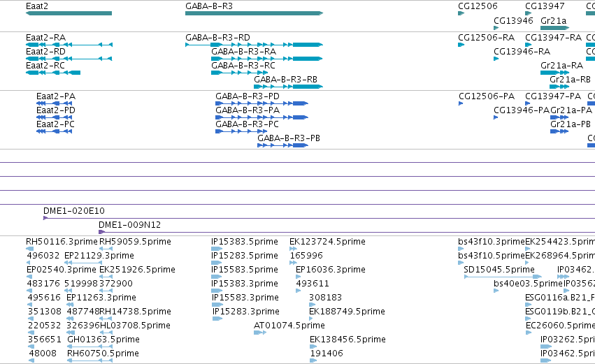Viewport: 595px width, 364px height.
Task: Click the CG13946-RA transcript label
Action: point(522,52)
